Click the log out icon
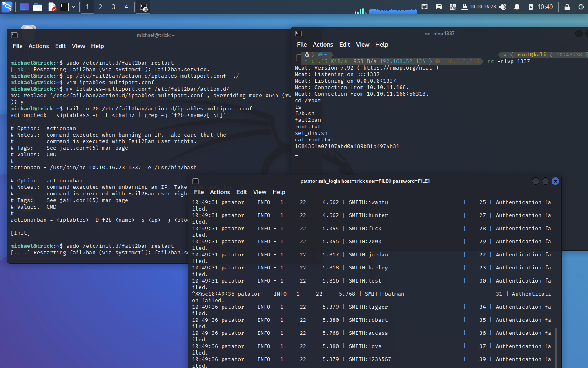This screenshot has height=368, width=588. click(581, 7)
